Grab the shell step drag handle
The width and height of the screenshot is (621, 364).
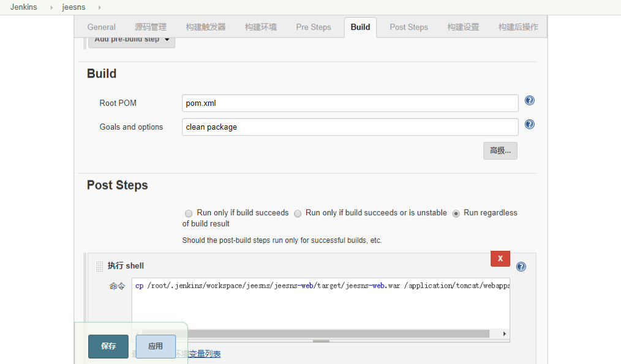coord(99,266)
